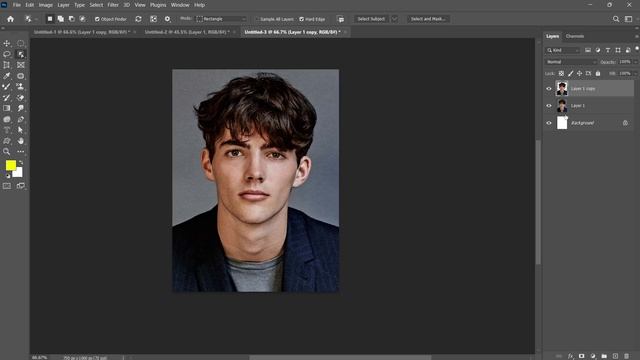This screenshot has height=360, width=640.
Task: Lock image pixels
Action: coord(570,73)
